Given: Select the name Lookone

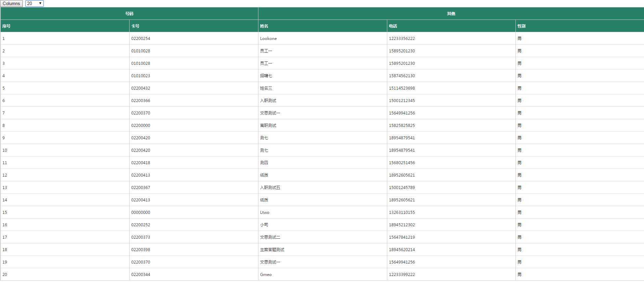Looking at the screenshot, I should 268,39.
